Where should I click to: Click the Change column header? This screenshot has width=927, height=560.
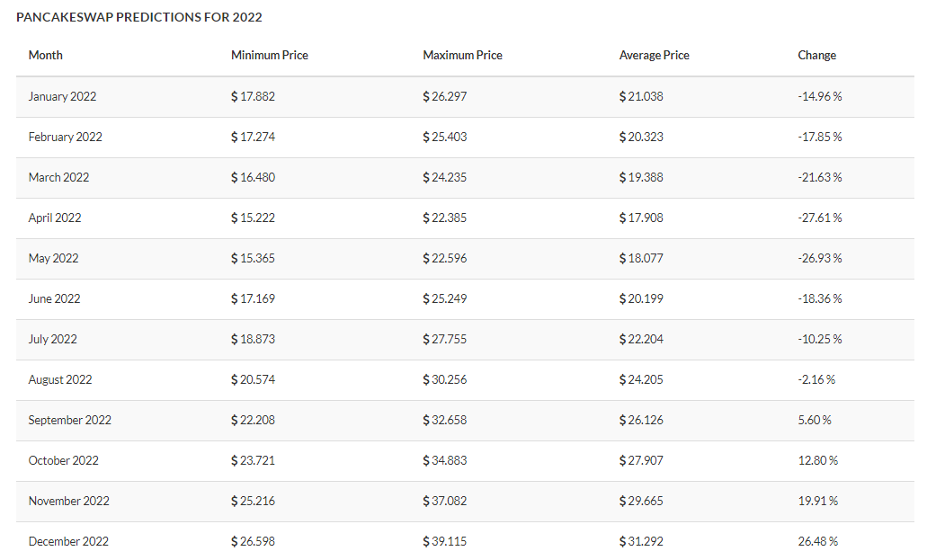point(816,56)
